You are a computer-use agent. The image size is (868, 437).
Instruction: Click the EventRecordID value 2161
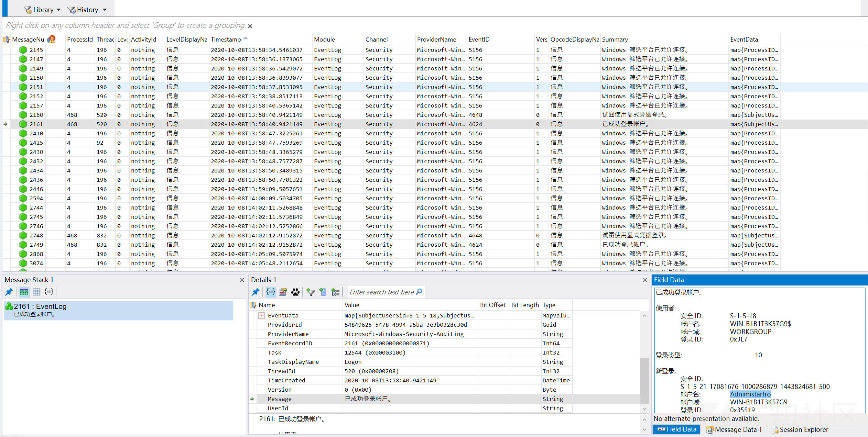click(387, 343)
